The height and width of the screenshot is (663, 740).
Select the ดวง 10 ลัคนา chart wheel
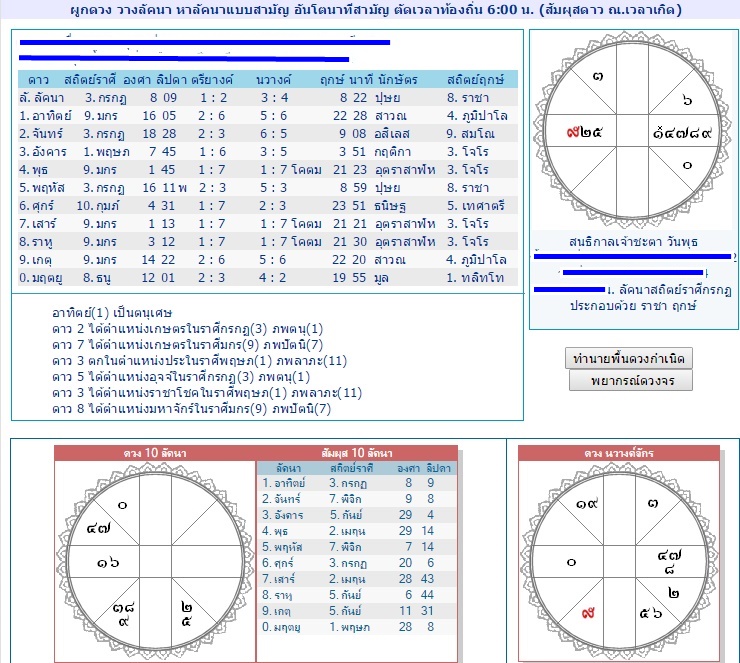tap(155, 561)
